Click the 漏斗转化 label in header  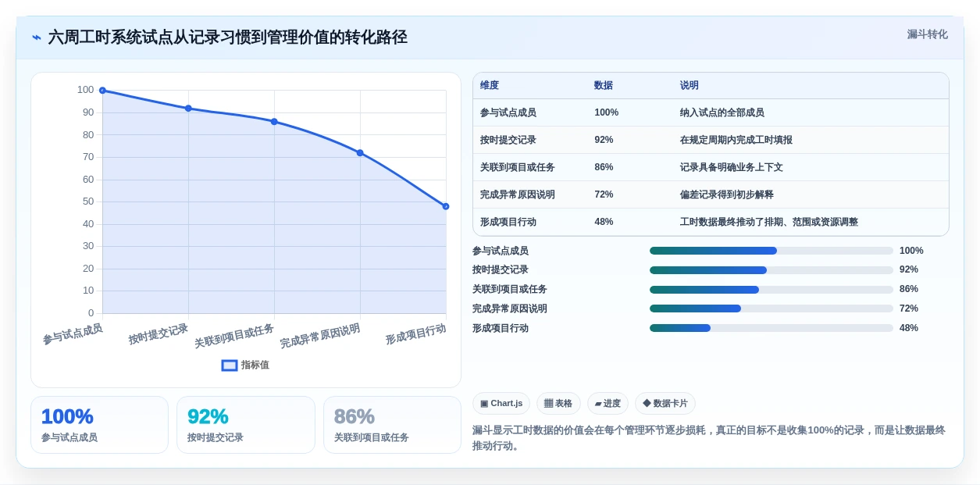[927, 34]
